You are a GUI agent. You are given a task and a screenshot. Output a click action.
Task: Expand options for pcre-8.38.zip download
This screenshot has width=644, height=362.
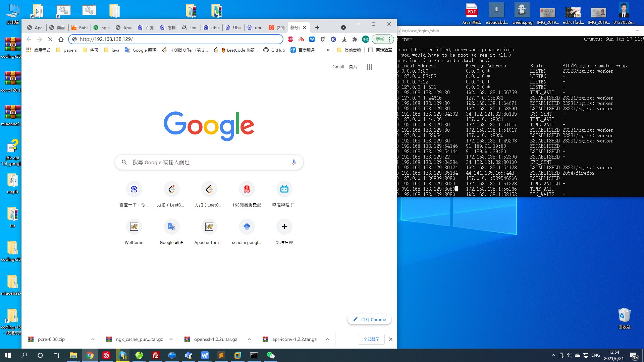(x=93, y=339)
